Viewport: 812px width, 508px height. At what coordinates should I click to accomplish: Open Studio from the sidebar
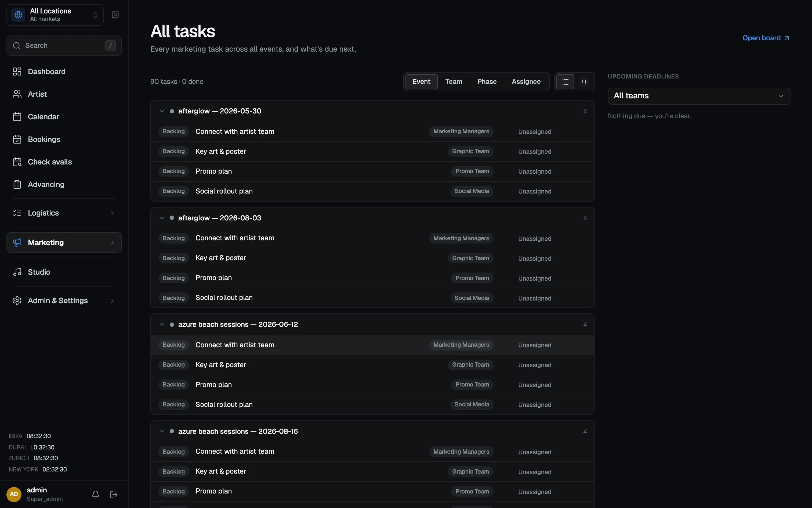tap(64, 272)
